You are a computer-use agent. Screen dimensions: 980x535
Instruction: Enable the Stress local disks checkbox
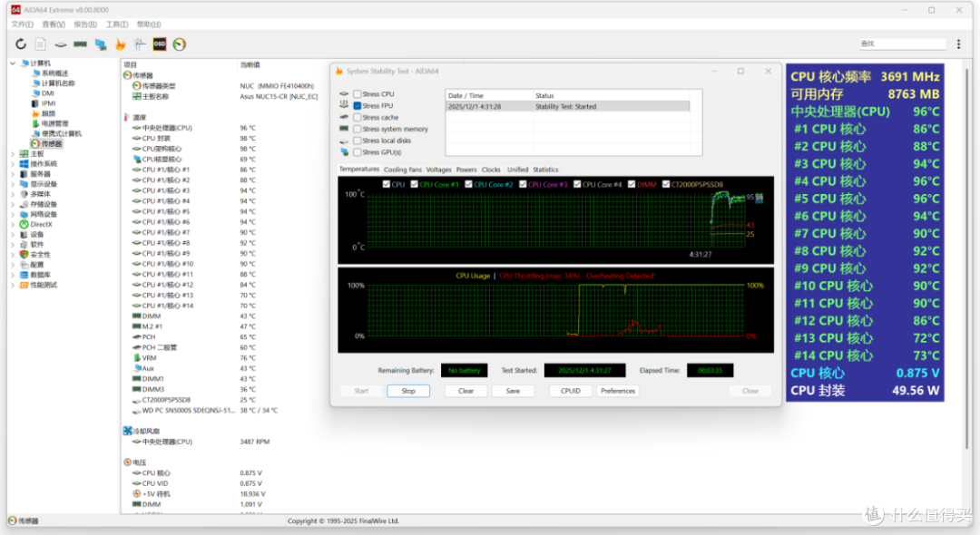click(357, 141)
